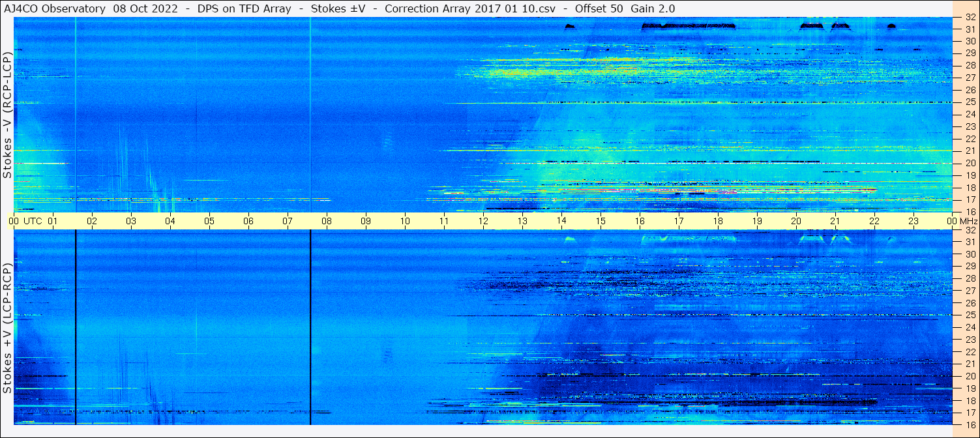This screenshot has height=438, width=980.
Task: Select the 16 hour mark on the time axis
Action: [x=640, y=221]
